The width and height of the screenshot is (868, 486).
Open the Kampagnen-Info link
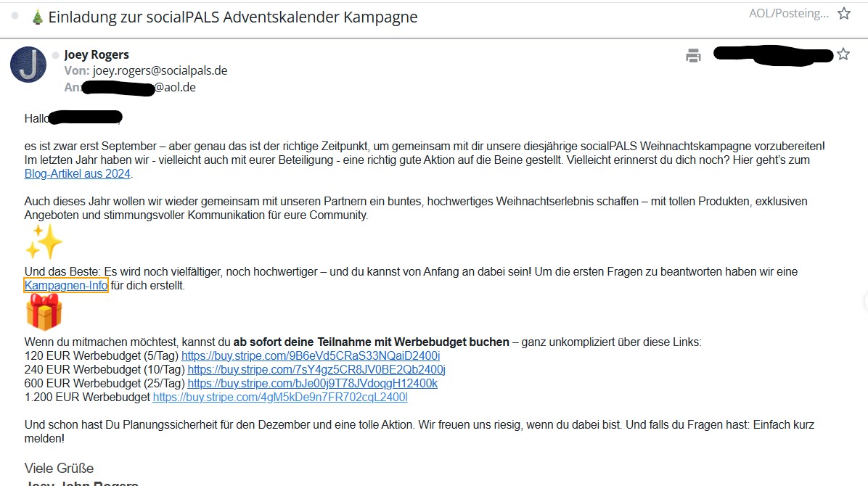click(66, 286)
